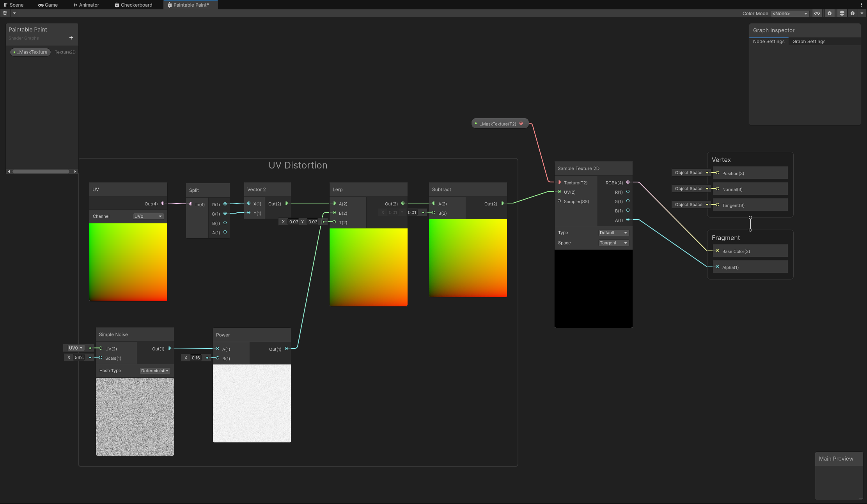867x504 pixels.
Task: Click the Vector 2 Out(2) port
Action: 286,203
